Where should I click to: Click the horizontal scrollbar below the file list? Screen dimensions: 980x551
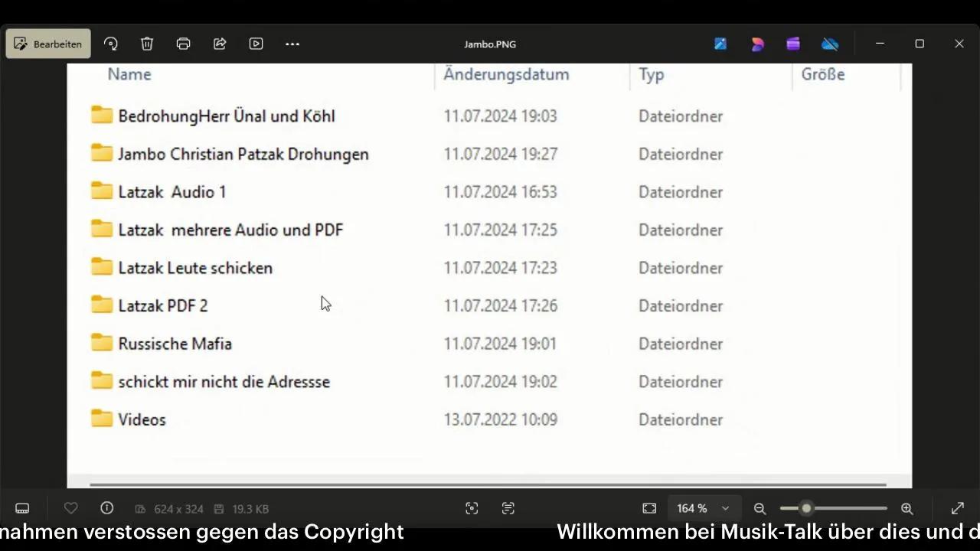pyautogui.click(x=488, y=484)
